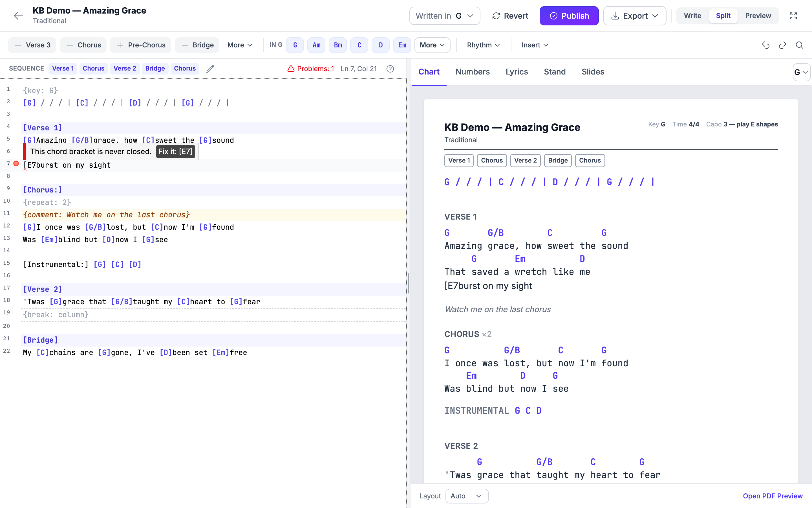812x508 pixels.
Task: Switch to Split mode
Action: tap(723, 16)
